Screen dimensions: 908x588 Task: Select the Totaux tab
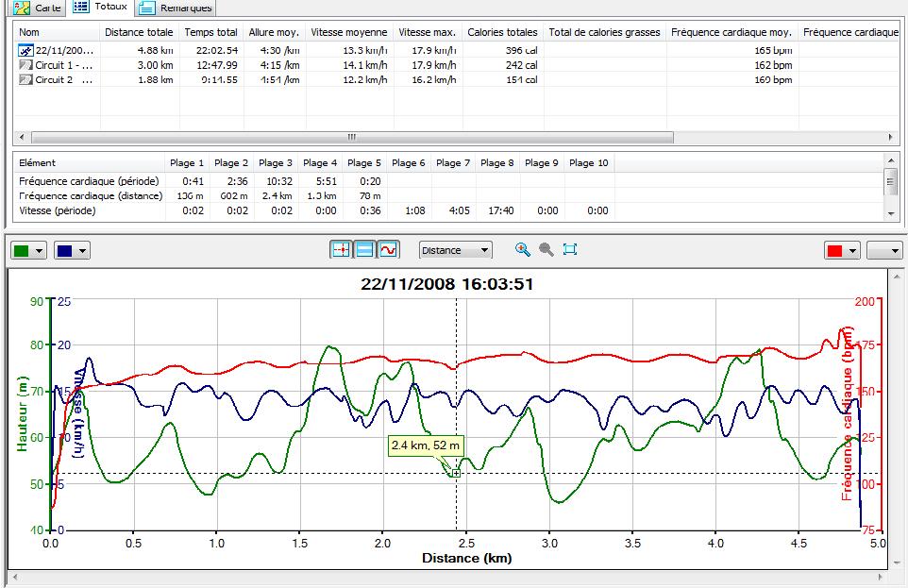tap(101, 7)
